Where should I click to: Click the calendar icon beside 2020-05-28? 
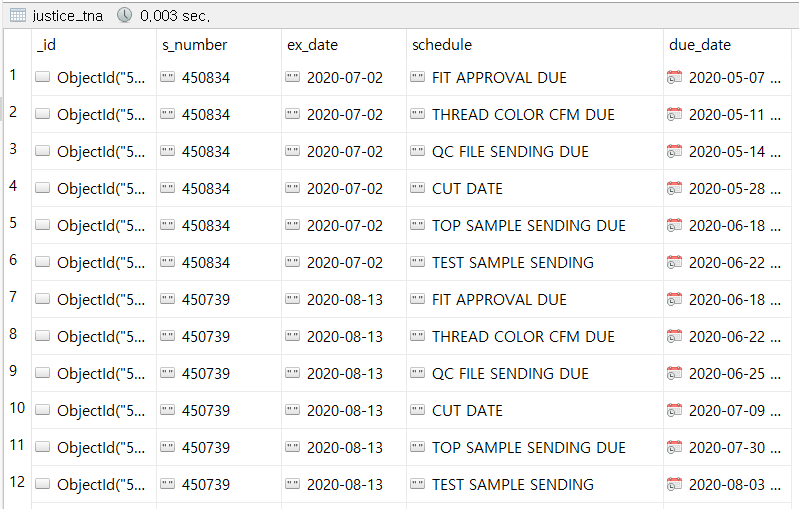675,189
